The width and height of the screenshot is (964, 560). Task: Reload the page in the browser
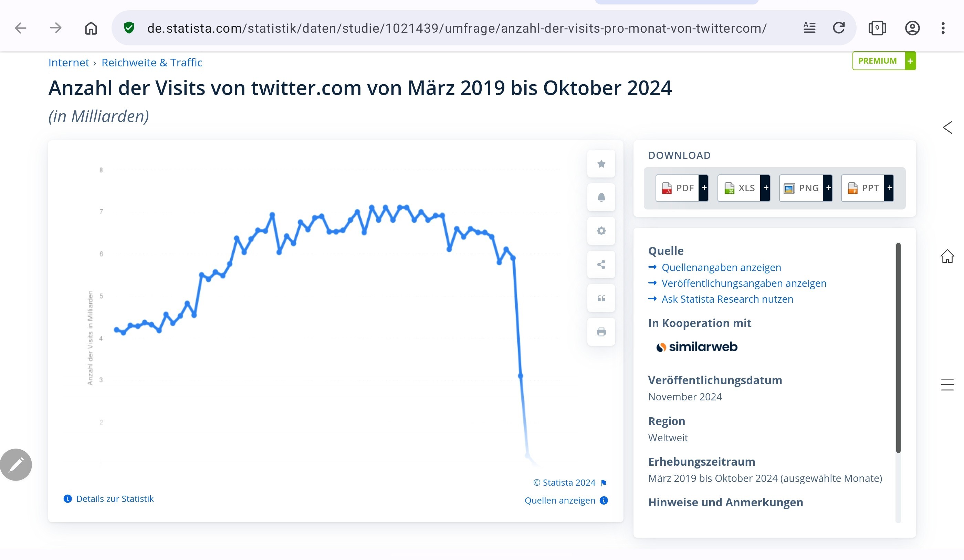click(x=839, y=28)
